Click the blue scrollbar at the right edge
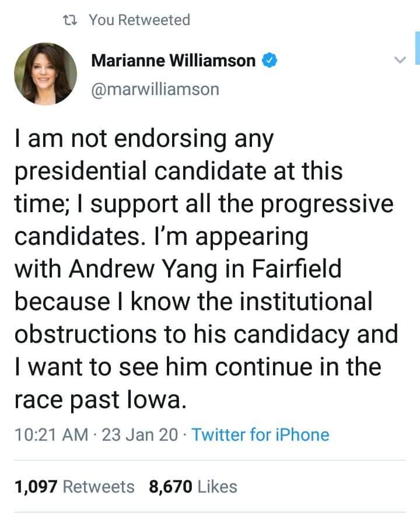 (x=416, y=48)
